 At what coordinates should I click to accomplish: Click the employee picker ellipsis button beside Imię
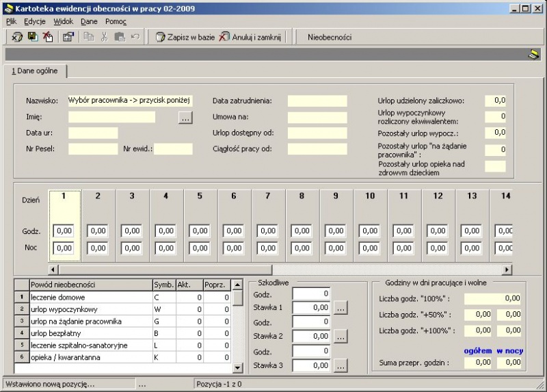point(185,118)
